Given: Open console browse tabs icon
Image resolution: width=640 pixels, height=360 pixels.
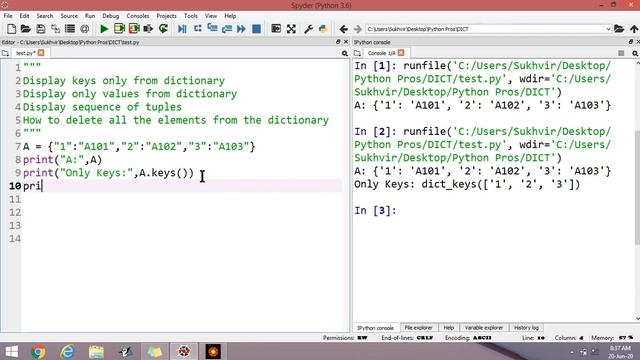Looking at the screenshot, I should coord(358,53).
